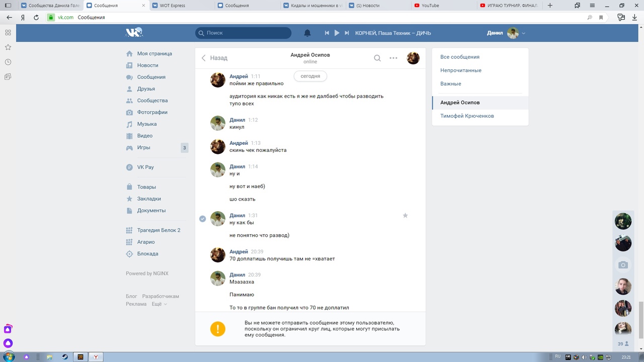The image size is (644, 362).
Task: Go to previous music track
Action: coord(327,33)
